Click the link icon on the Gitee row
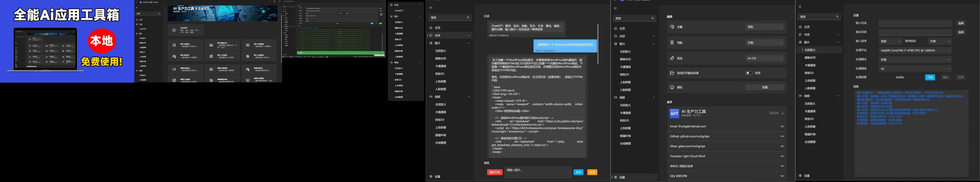 782,146
